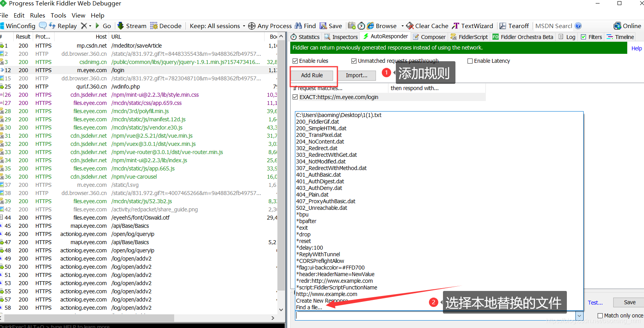This screenshot has width=644, height=328.
Task: Click the speech bubble comment icon
Action: click(43, 26)
